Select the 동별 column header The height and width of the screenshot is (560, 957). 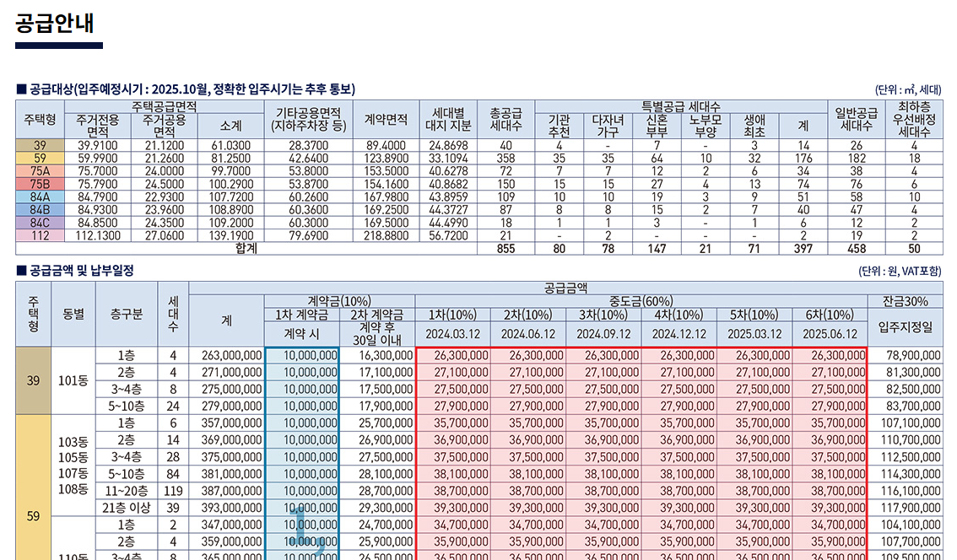point(73,315)
